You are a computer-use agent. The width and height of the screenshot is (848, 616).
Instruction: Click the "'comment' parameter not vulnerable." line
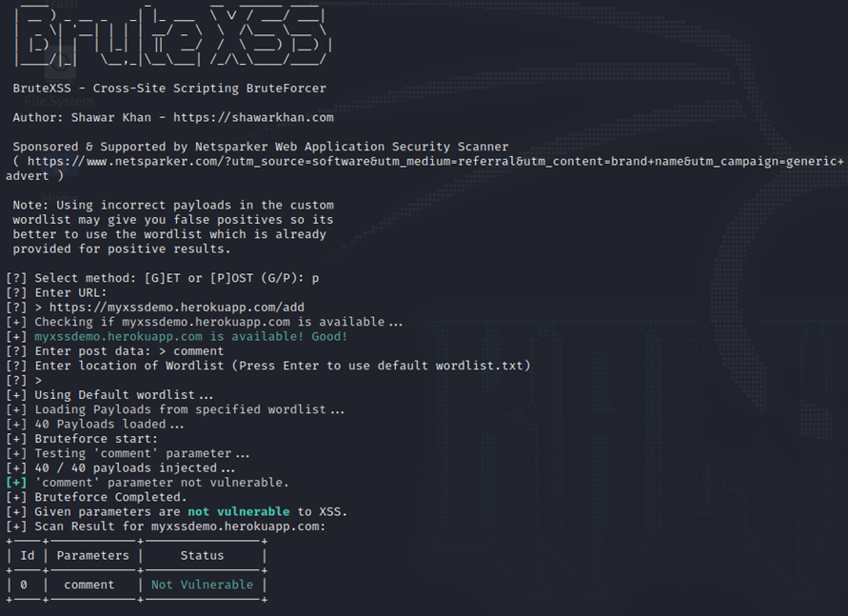148,483
